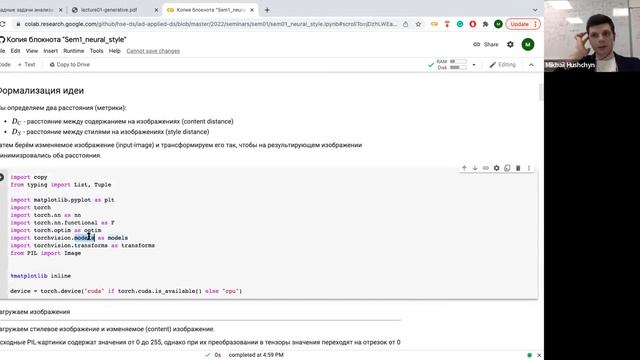Image resolution: width=640 pixels, height=360 pixels.
Task: Click the text line from PIL import Image
Action: click(x=46, y=253)
